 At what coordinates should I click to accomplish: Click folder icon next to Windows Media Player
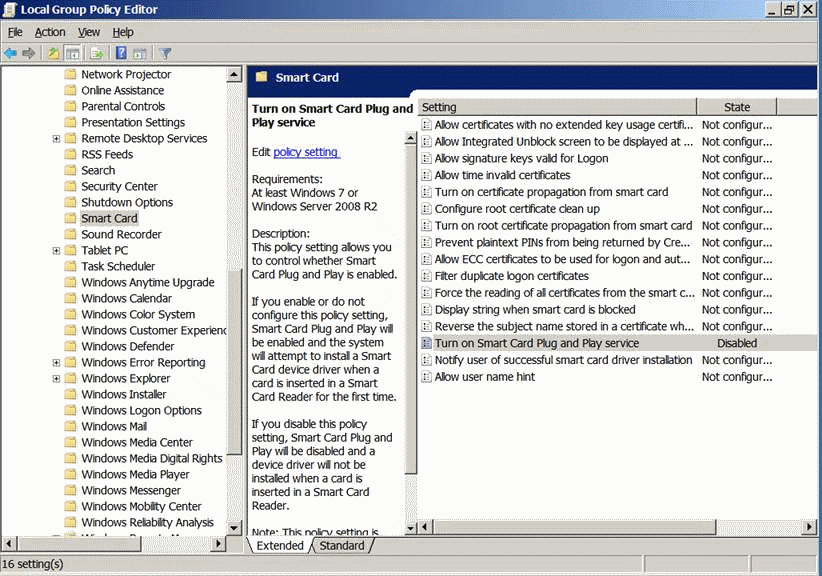click(x=70, y=474)
